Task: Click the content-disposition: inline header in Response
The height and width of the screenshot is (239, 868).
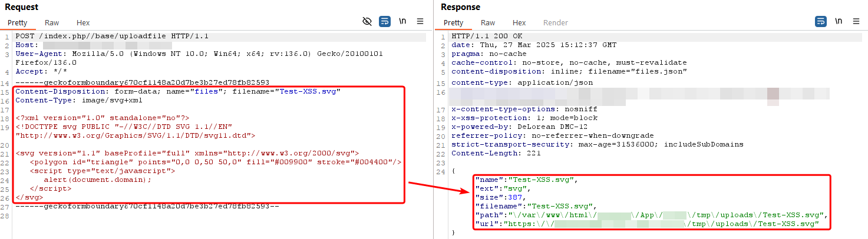Action: 569,71
